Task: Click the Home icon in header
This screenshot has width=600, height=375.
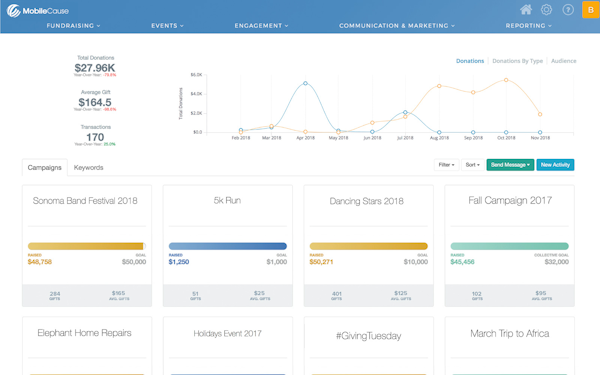Action: point(526,10)
